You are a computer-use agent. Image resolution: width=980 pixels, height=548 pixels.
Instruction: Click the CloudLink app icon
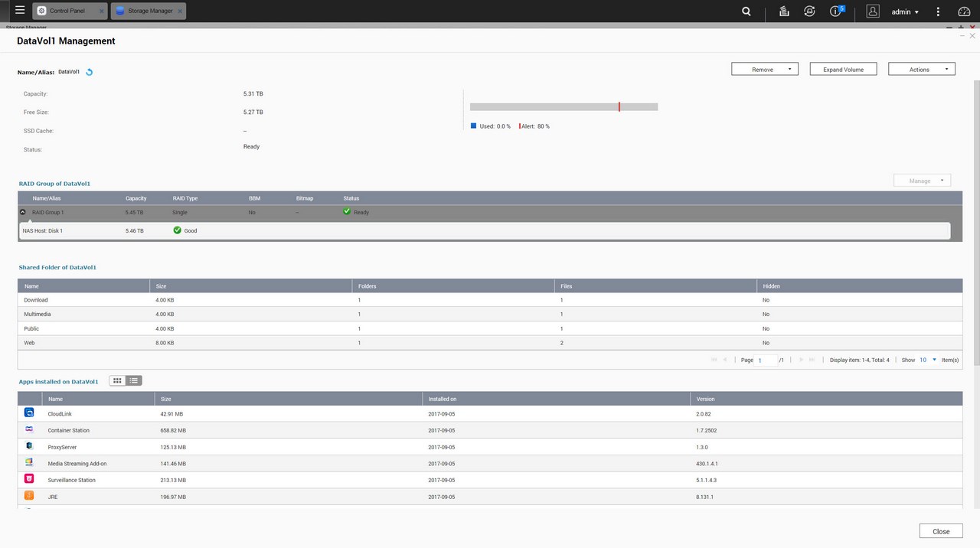coord(29,413)
